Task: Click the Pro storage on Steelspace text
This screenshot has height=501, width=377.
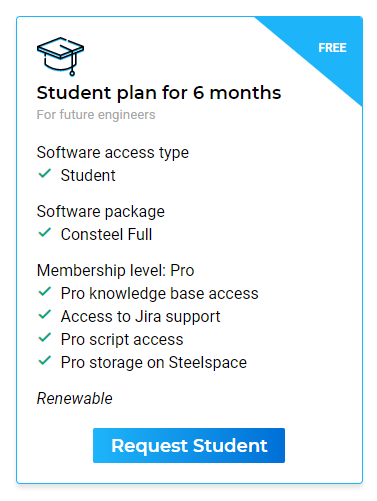Action: [154, 362]
